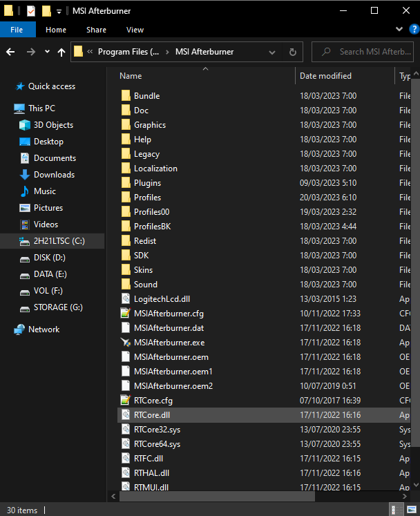
Task: Open the Share ribbon tab
Action: pyautogui.click(x=96, y=30)
